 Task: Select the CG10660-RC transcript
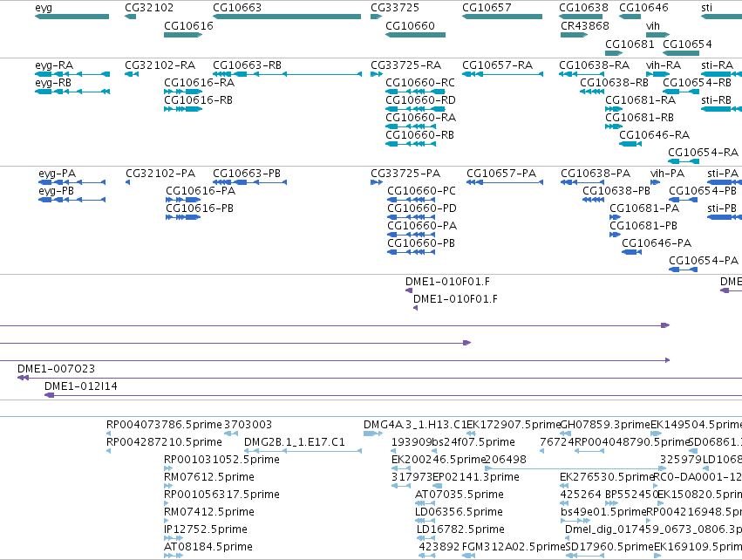click(x=416, y=92)
